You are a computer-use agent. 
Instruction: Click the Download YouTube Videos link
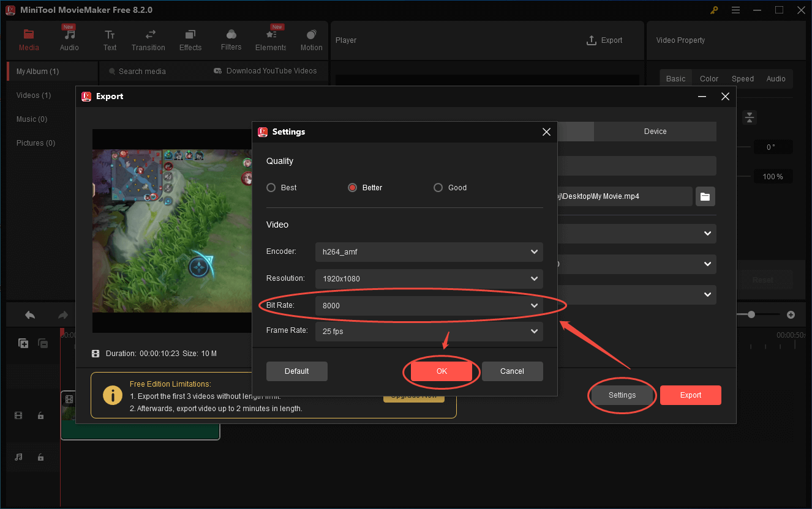point(265,71)
